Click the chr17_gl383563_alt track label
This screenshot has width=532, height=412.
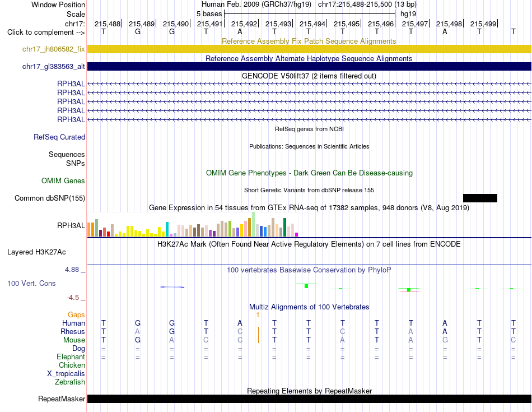[x=53, y=67]
